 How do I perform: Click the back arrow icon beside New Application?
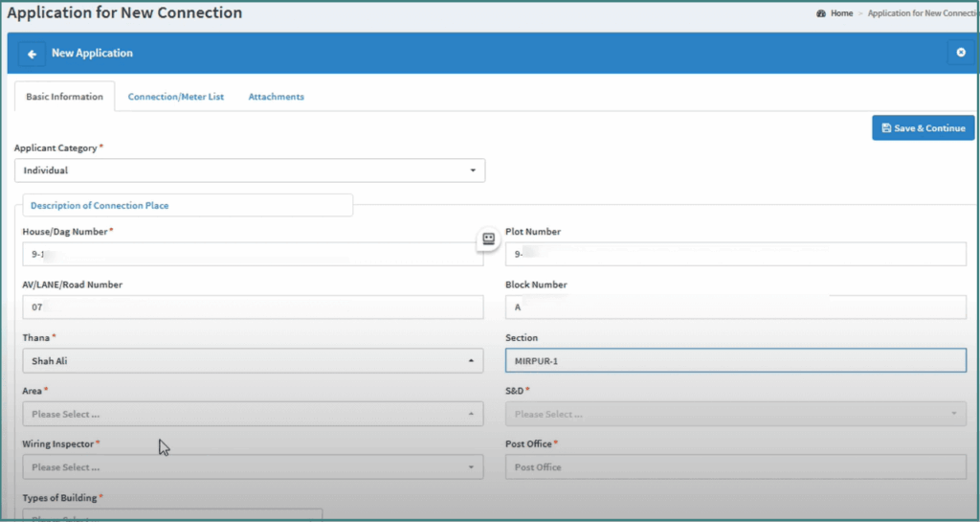coord(32,54)
